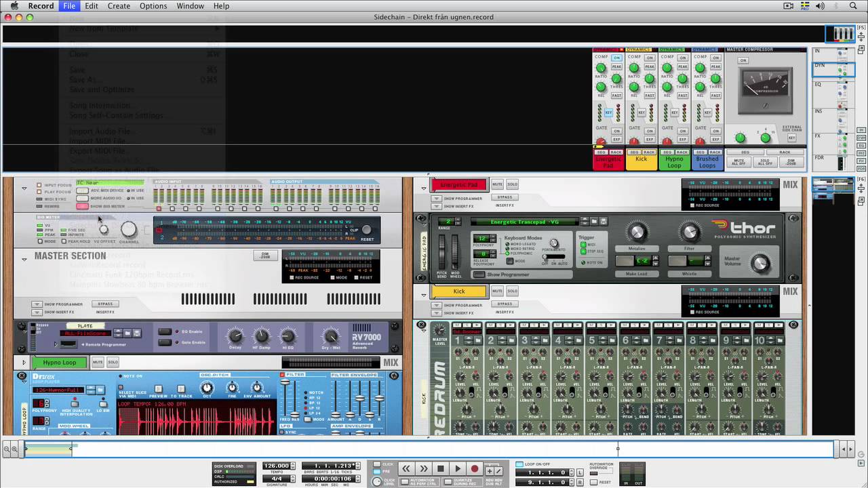Open RV7000 browse patch folder icon
The height and width of the screenshot is (488, 868).
click(127, 333)
